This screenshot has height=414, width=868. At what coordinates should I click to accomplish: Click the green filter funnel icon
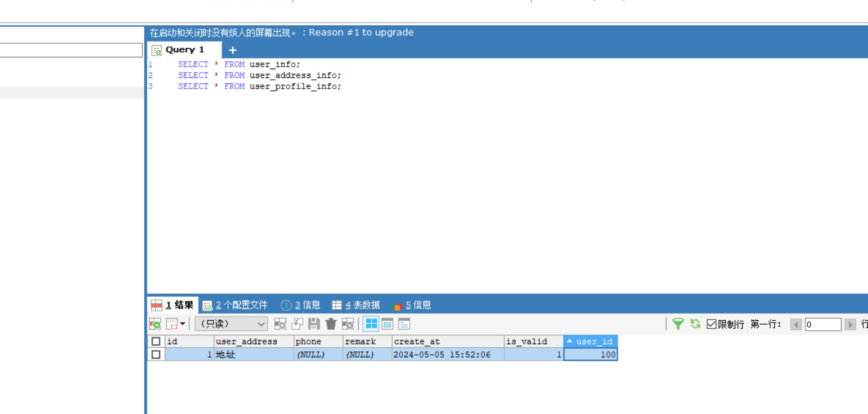click(x=678, y=324)
